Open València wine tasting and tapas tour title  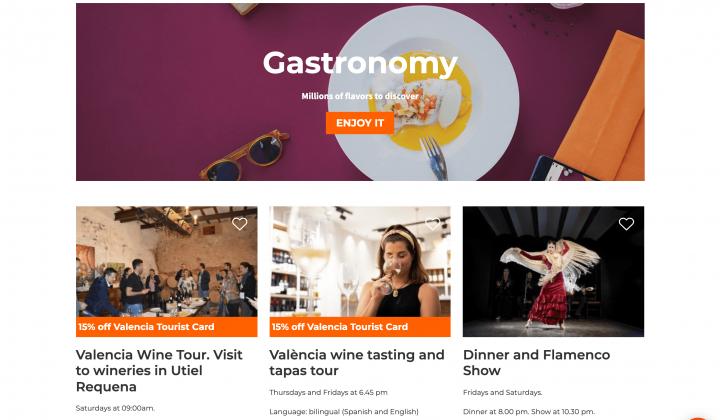click(357, 363)
